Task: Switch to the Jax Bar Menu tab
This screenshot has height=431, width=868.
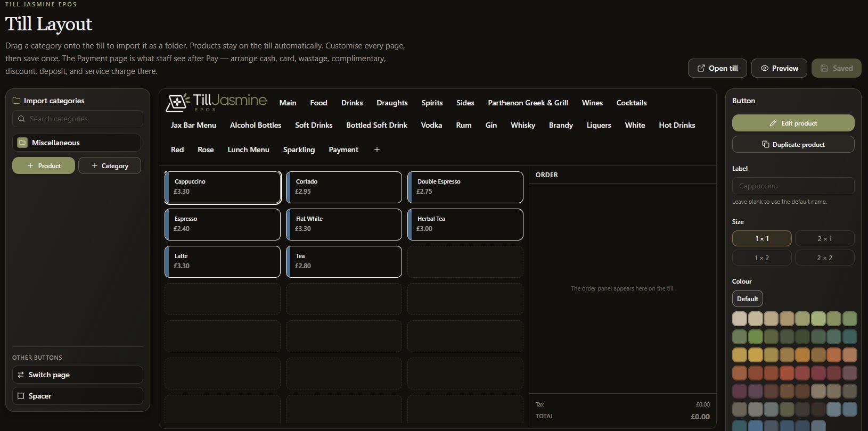Action: [193, 125]
